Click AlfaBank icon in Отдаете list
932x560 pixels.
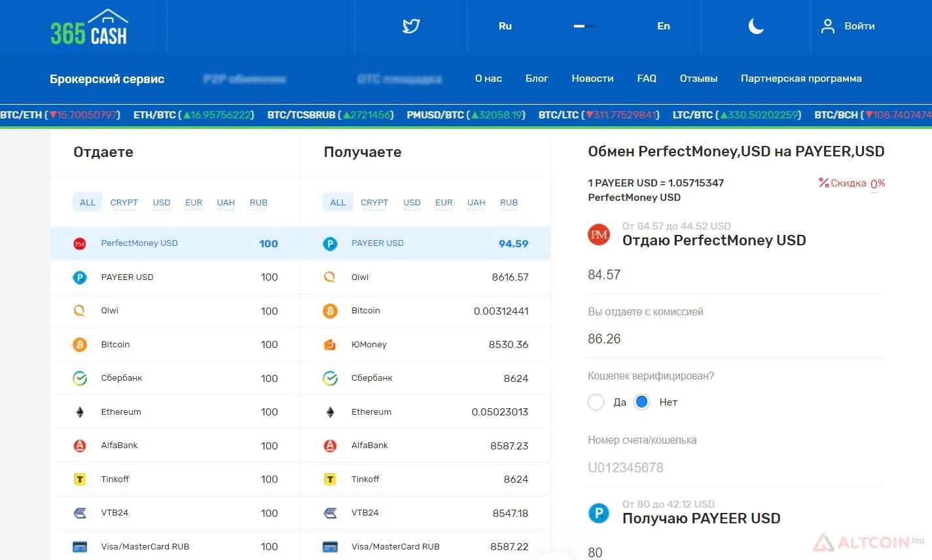point(80,446)
